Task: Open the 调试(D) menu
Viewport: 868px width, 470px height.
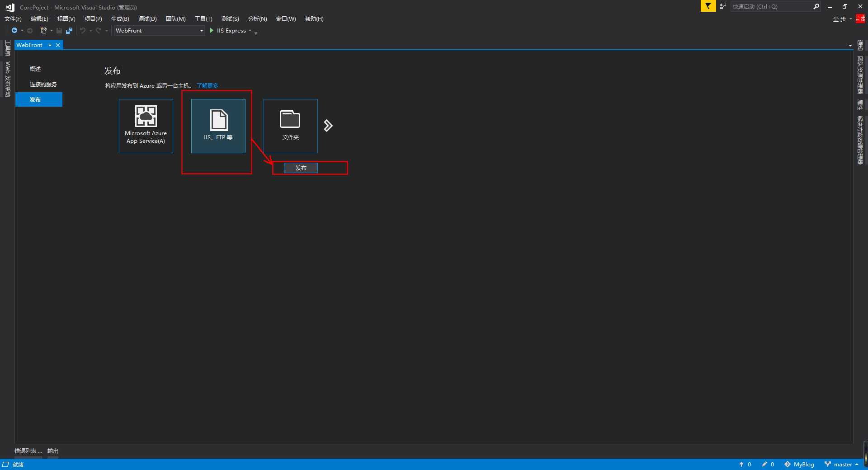Action: (147, 19)
